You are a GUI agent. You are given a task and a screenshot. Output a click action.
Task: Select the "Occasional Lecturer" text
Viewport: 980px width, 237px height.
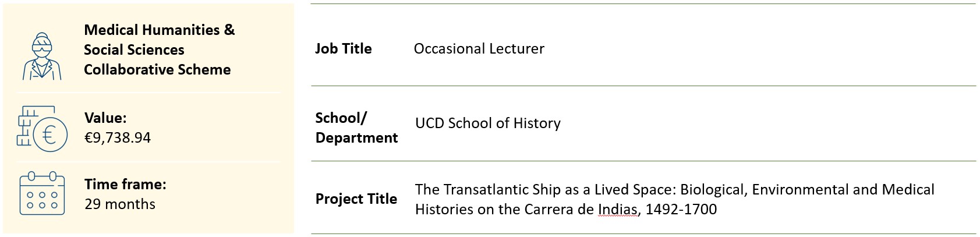click(479, 48)
